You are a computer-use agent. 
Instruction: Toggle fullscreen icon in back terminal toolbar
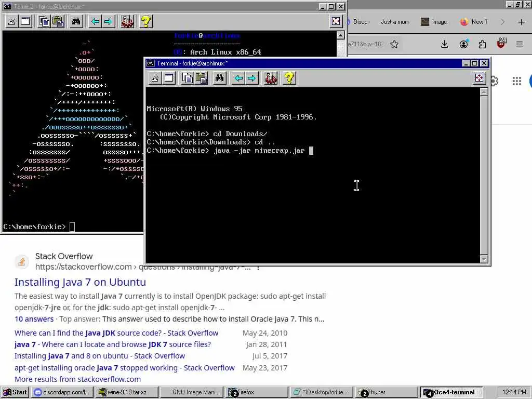point(336,21)
